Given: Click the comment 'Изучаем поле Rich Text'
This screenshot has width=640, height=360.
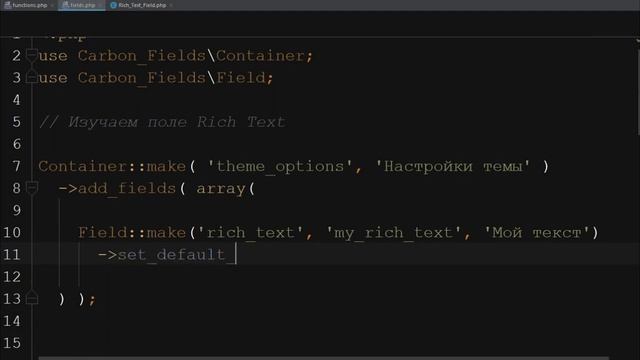Looking at the screenshot, I should coord(176,122).
